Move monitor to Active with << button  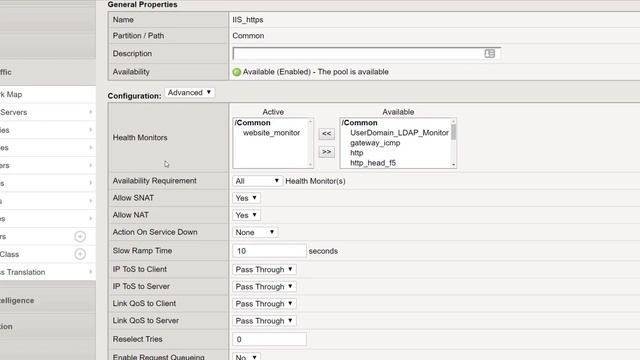pyautogui.click(x=327, y=133)
